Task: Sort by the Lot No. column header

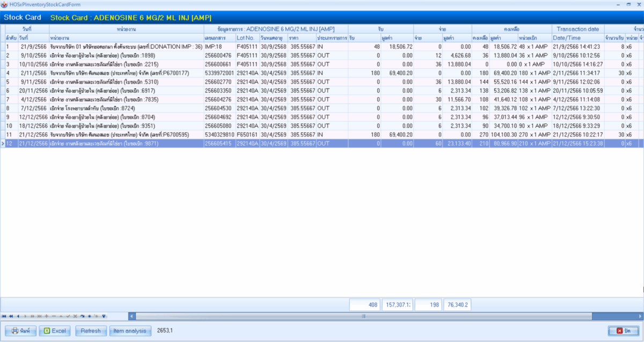Action: 246,38
